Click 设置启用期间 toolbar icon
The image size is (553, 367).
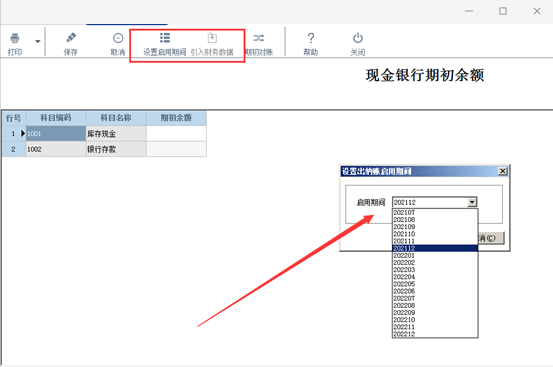click(165, 38)
